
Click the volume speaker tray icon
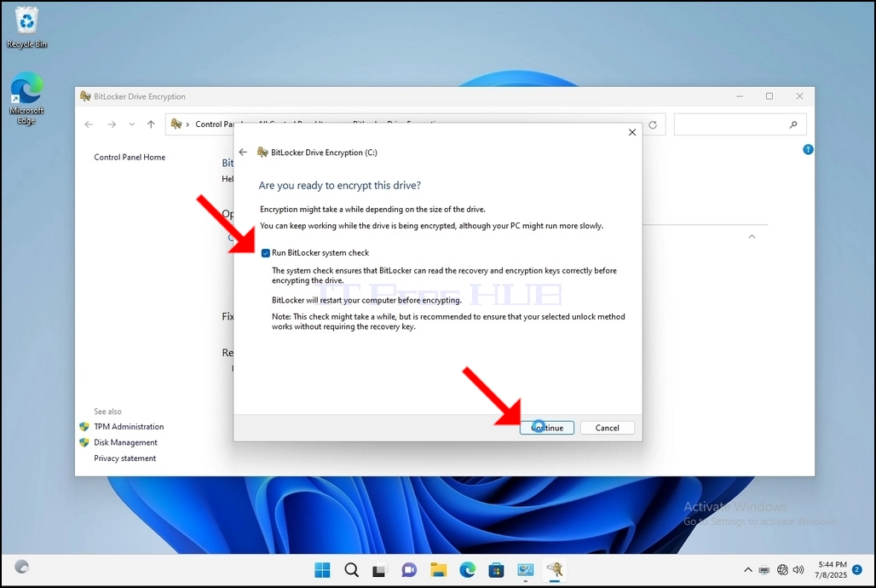pyautogui.click(x=798, y=570)
